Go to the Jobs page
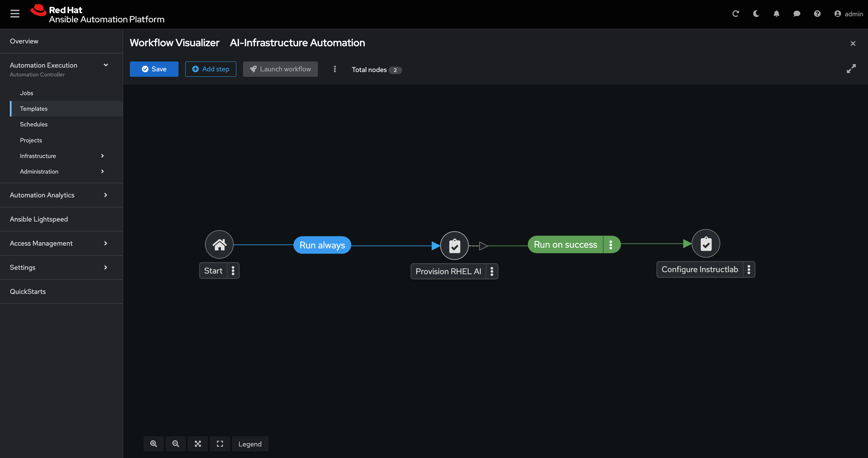This screenshot has height=458, width=868. pyautogui.click(x=27, y=93)
